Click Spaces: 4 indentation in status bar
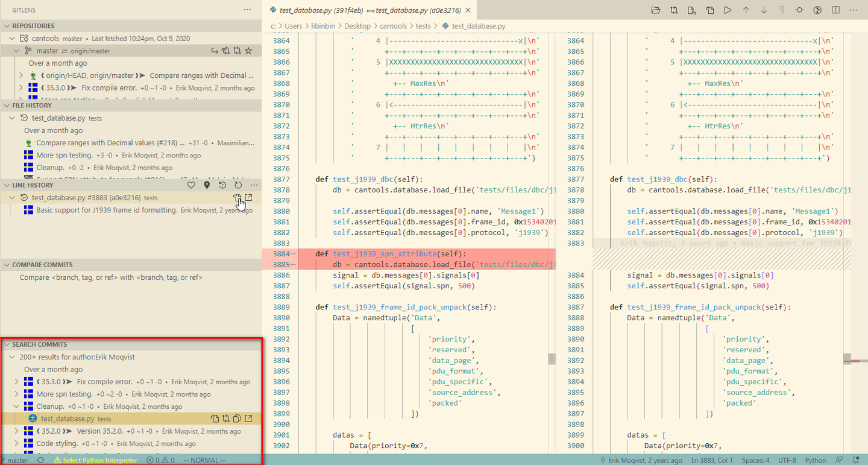Viewport: 868px width, 465px height. (x=756, y=460)
